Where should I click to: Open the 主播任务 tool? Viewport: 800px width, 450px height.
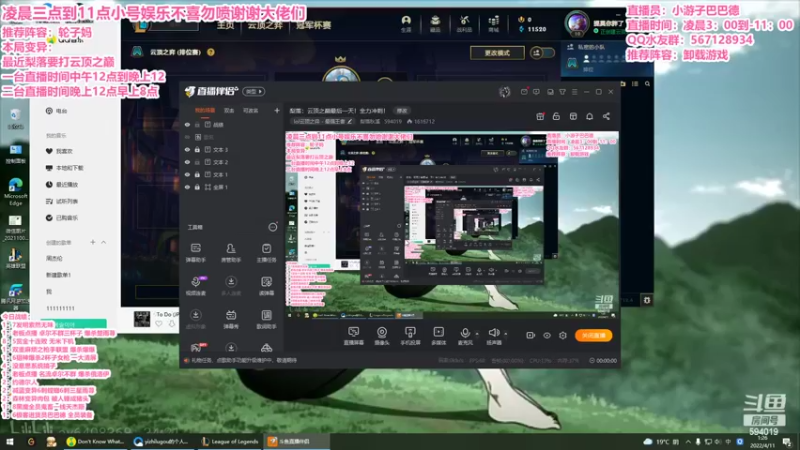[x=266, y=253]
